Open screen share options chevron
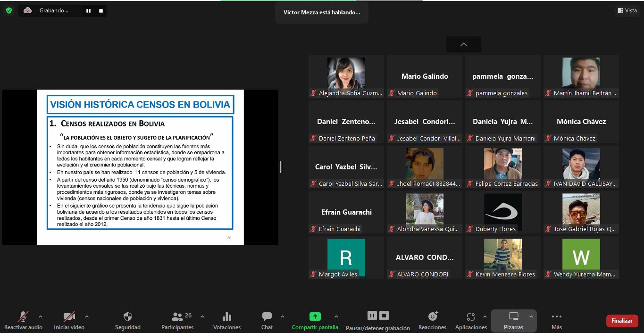Image resolution: width=644 pixels, height=333 pixels. (x=336, y=317)
